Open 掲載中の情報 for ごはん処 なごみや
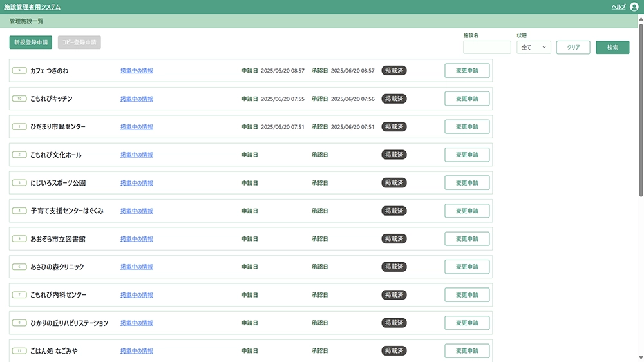This screenshot has width=644, height=362. [137, 351]
